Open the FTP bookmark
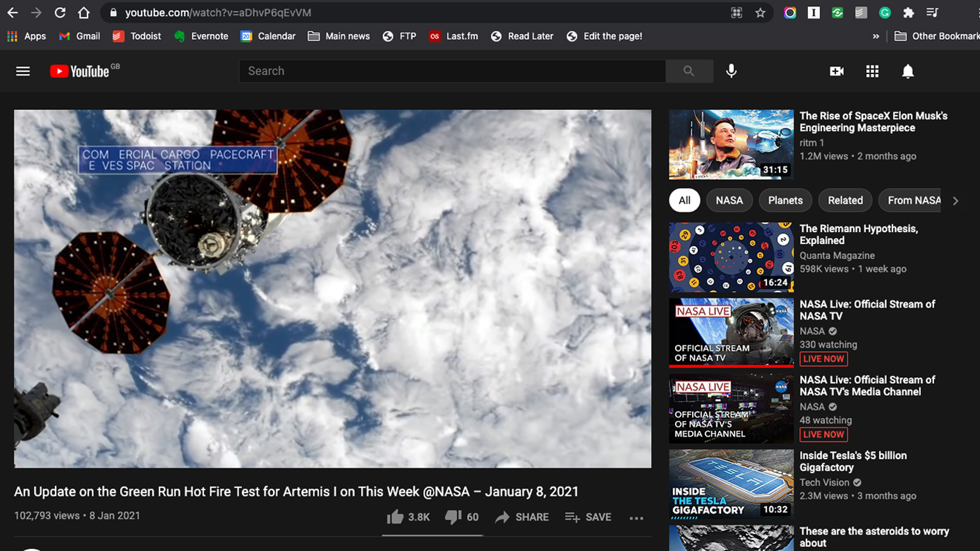The height and width of the screenshot is (551, 980). pyautogui.click(x=399, y=36)
